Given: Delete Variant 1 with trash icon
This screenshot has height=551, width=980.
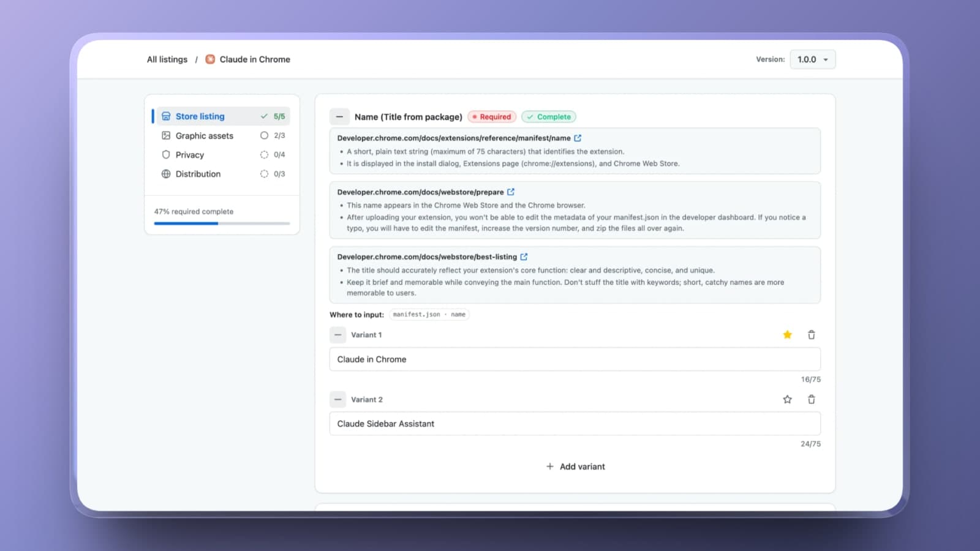Looking at the screenshot, I should click(x=812, y=335).
